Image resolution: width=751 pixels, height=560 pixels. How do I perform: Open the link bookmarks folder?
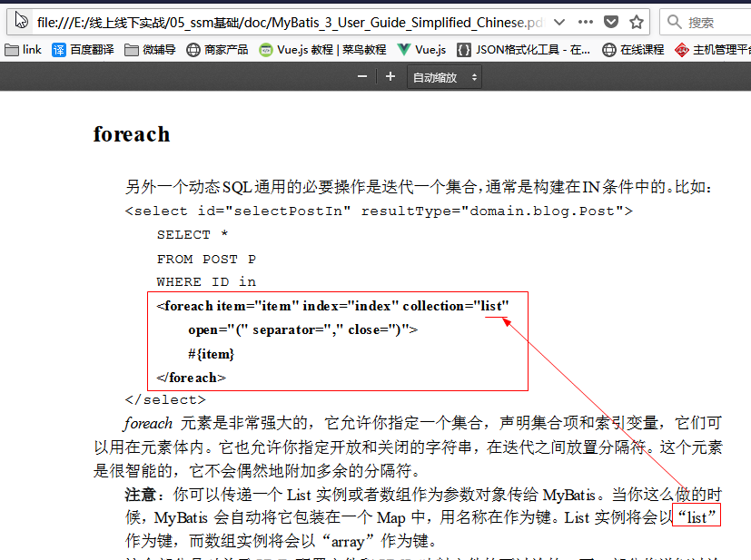coord(23,50)
